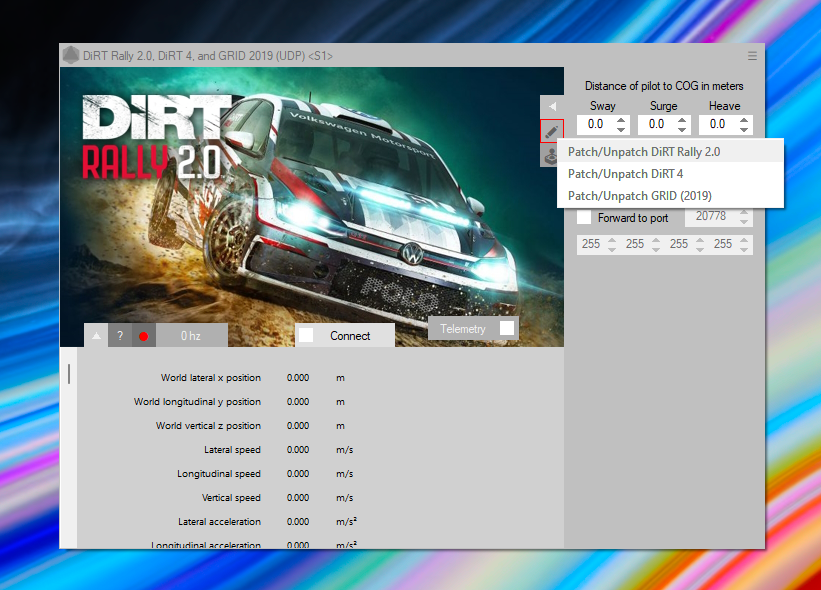Open help with the question mark icon

[x=119, y=336]
